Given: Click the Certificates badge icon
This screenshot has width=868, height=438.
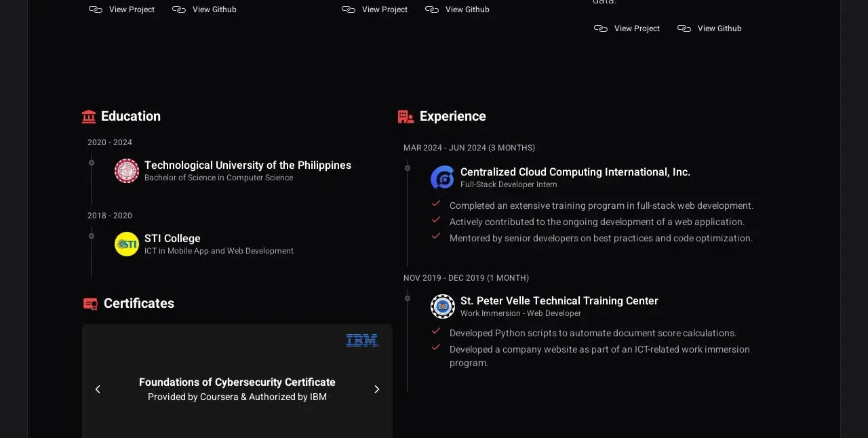Looking at the screenshot, I should 90,304.
